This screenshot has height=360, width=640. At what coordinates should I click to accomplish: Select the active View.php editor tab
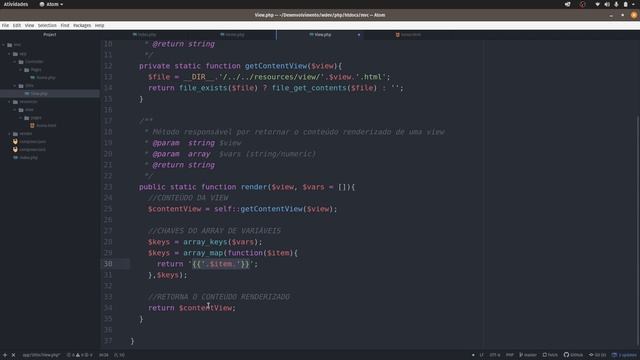pyautogui.click(x=320, y=35)
